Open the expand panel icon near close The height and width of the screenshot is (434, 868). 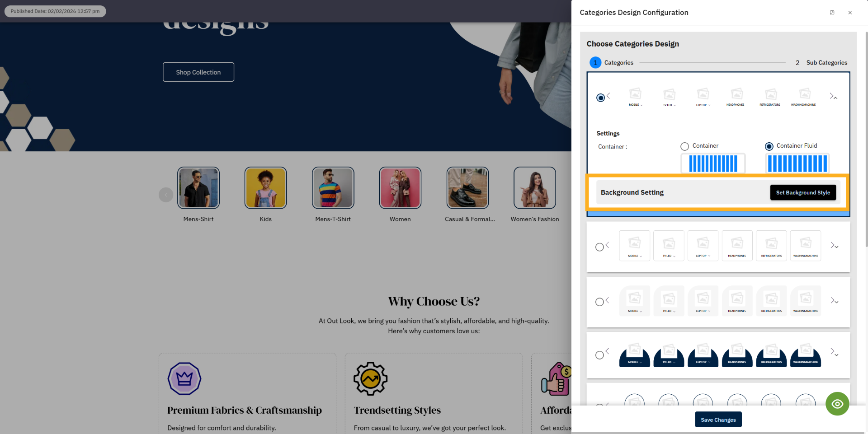832,13
